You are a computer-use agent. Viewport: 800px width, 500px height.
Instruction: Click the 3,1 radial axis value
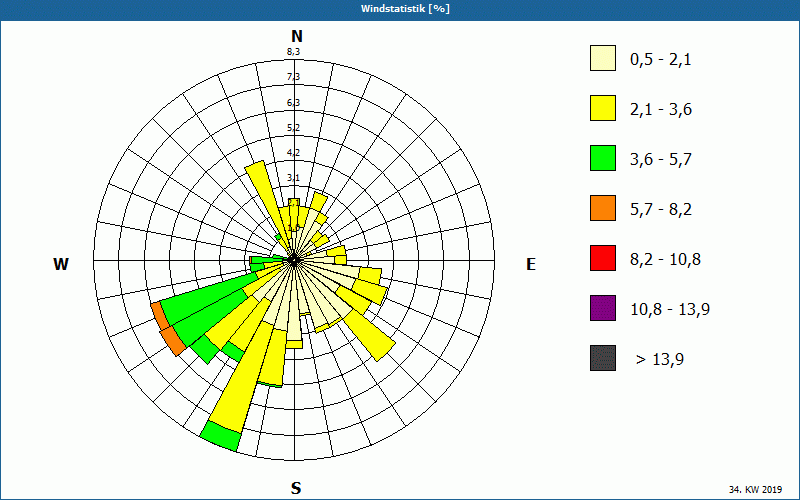[293, 178]
